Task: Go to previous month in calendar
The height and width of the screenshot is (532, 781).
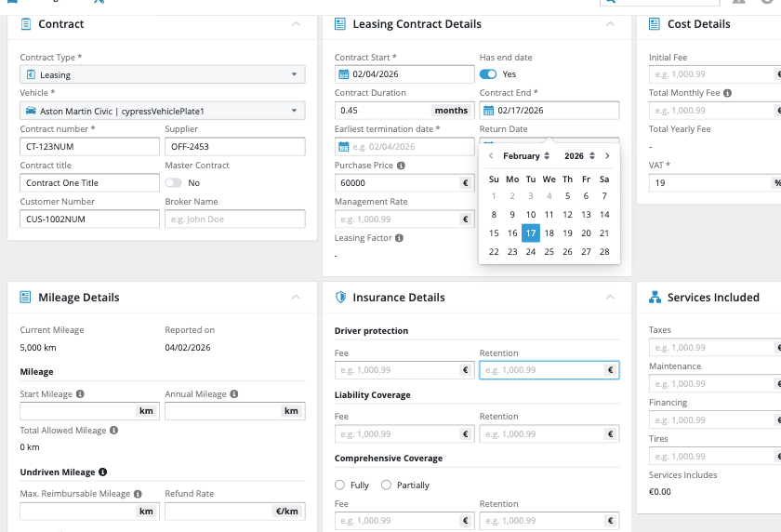Action: click(x=491, y=156)
